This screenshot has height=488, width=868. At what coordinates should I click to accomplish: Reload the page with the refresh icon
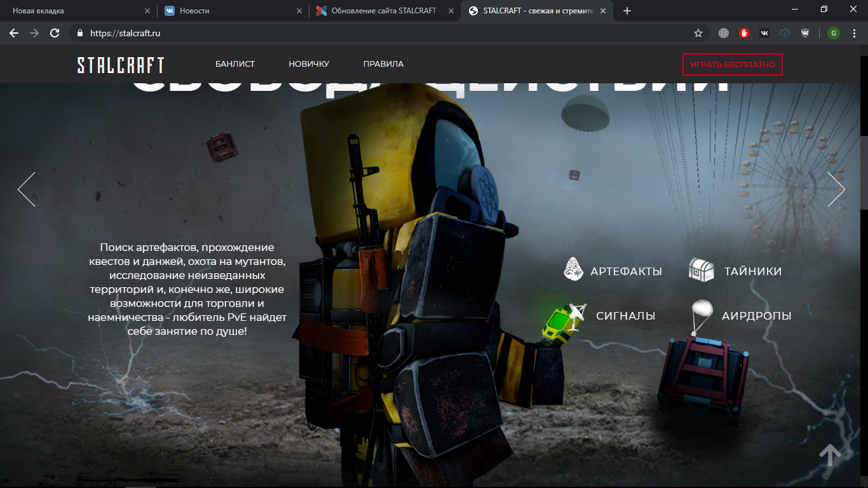tap(55, 33)
